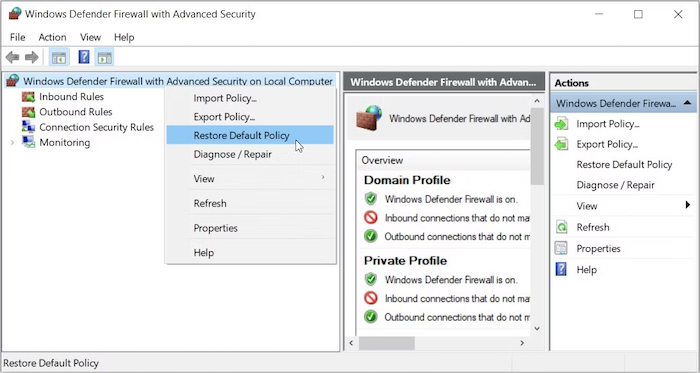Screen dimensions: 700x373
Task: Toggle the Show/Hide Console Tree toolbar icon
Action: (59, 57)
